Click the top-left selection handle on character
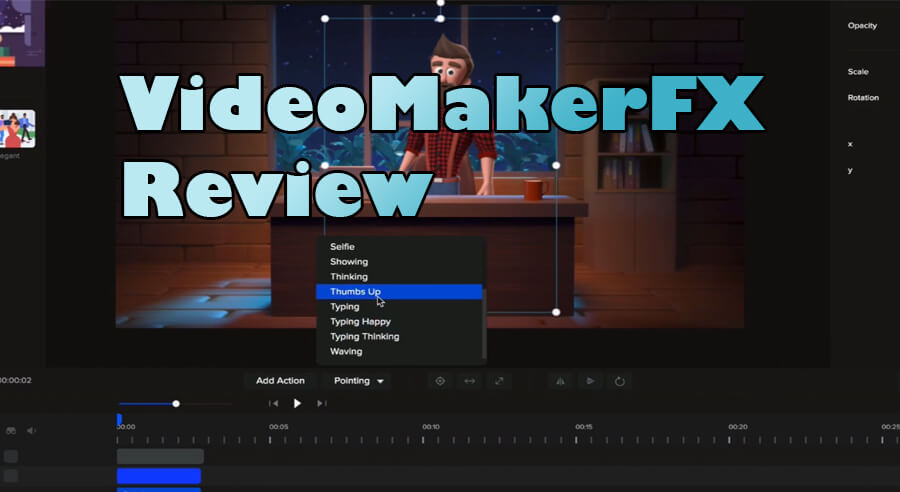 point(325,19)
